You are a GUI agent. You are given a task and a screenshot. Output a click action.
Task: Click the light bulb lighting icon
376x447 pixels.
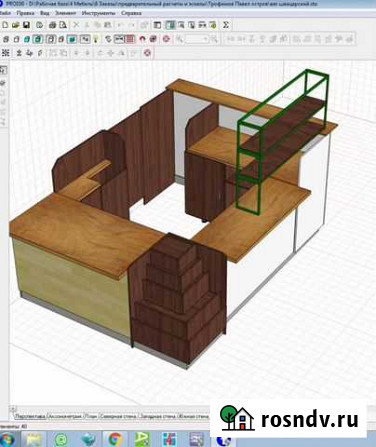[x=96, y=39]
